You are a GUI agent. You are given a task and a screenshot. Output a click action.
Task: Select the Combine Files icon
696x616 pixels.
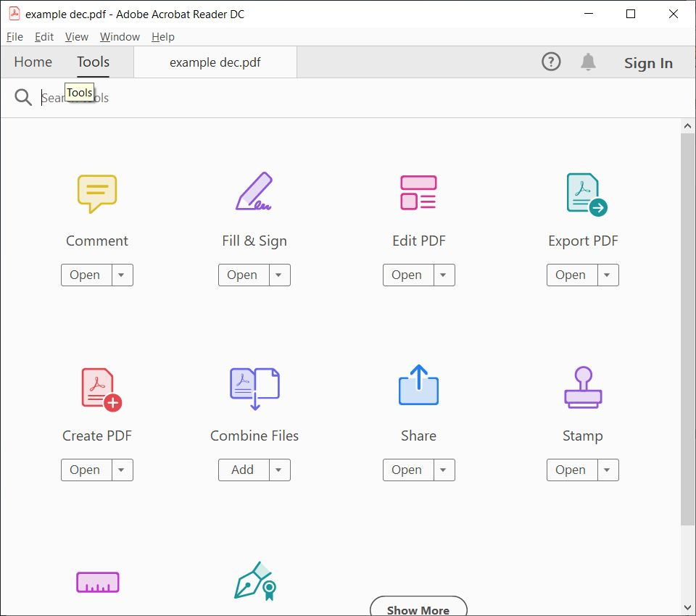[x=254, y=388]
